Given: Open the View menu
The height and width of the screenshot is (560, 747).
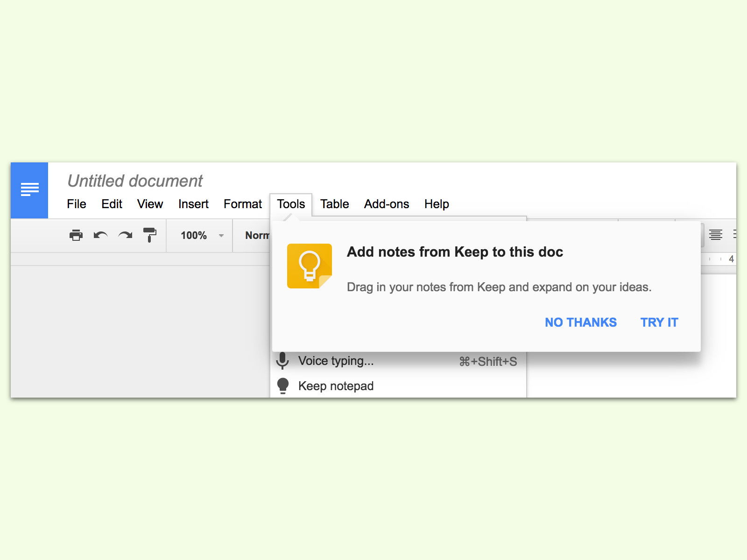Looking at the screenshot, I should click(x=150, y=204).
